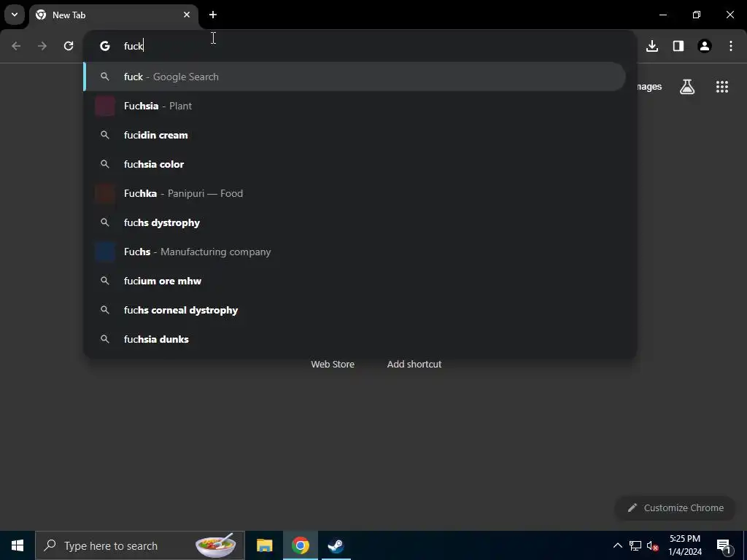Go back with the back arrow
747x560 pixels.
click(16, 46)
